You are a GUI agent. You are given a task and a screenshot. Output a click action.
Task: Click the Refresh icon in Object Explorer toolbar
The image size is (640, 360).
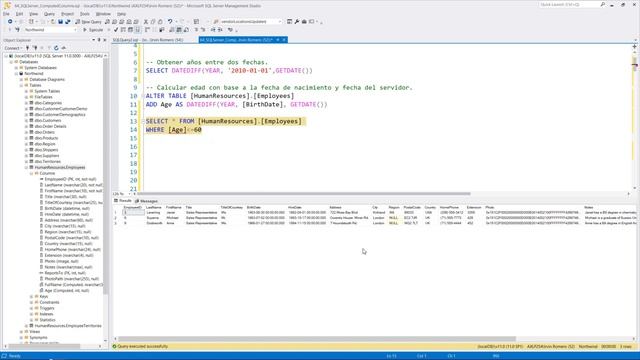pos(56,48)
